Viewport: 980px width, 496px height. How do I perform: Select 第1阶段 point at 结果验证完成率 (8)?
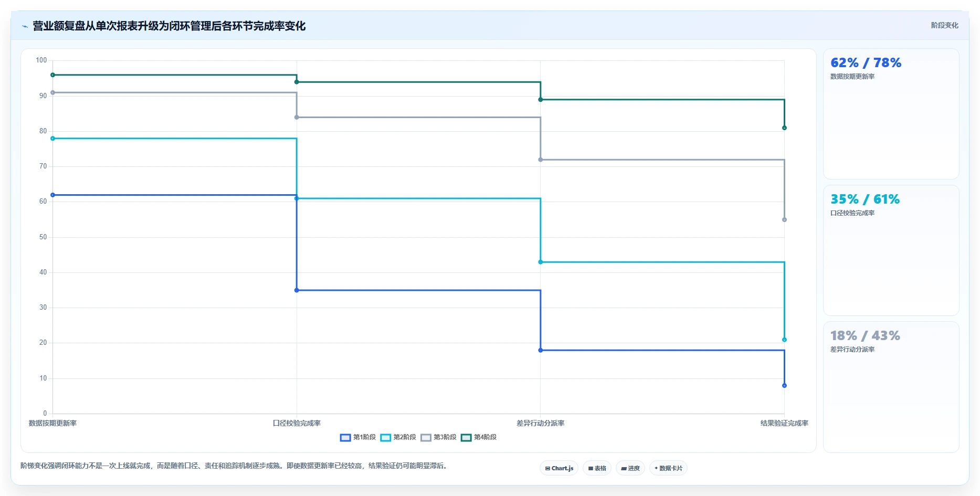(x=784, y=386)
